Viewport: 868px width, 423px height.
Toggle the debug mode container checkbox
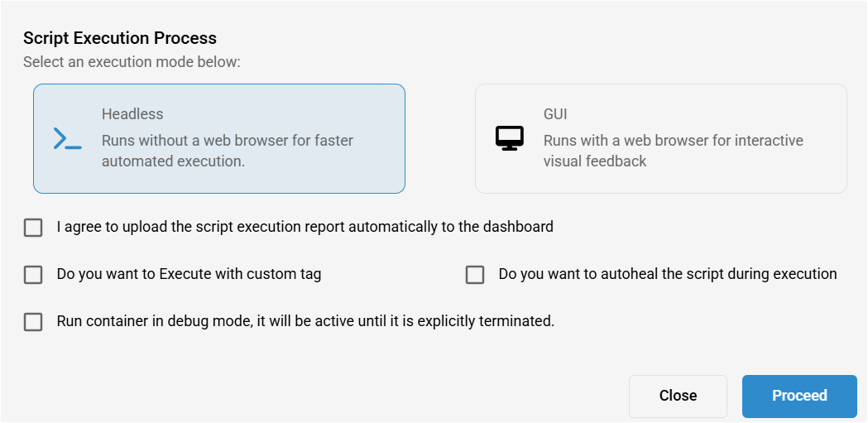pos(33,322)
